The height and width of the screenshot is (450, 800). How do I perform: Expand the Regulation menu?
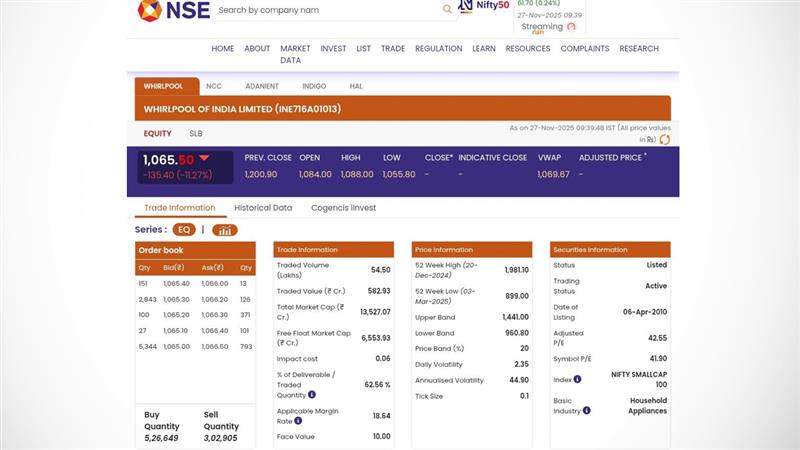[438, 48]
